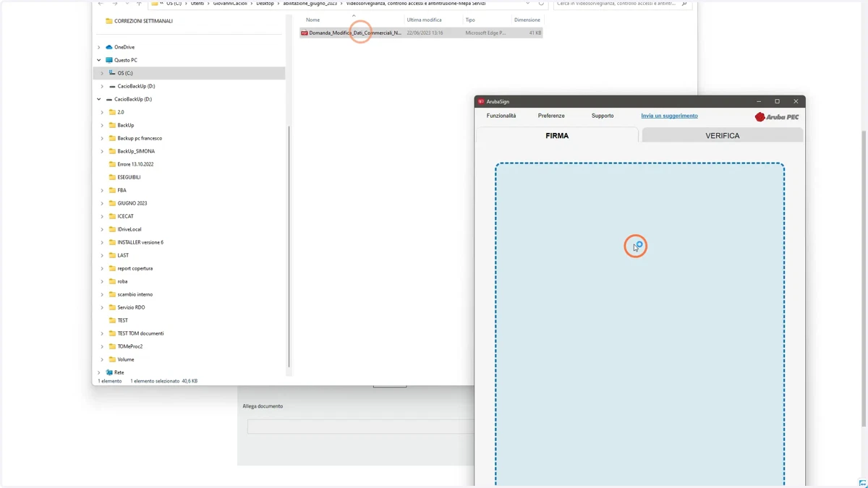Expand the 2.0 folder
The height and width of the screenshot is (488, 868).
click(x=102, y=112)
